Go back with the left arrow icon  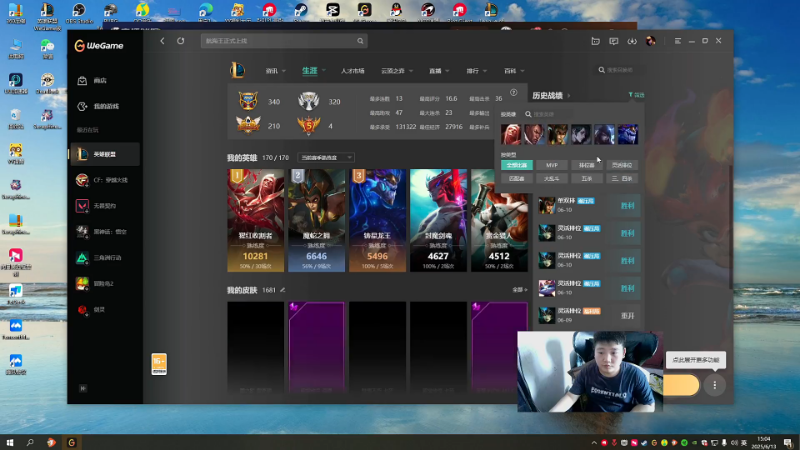coord(162,41)
